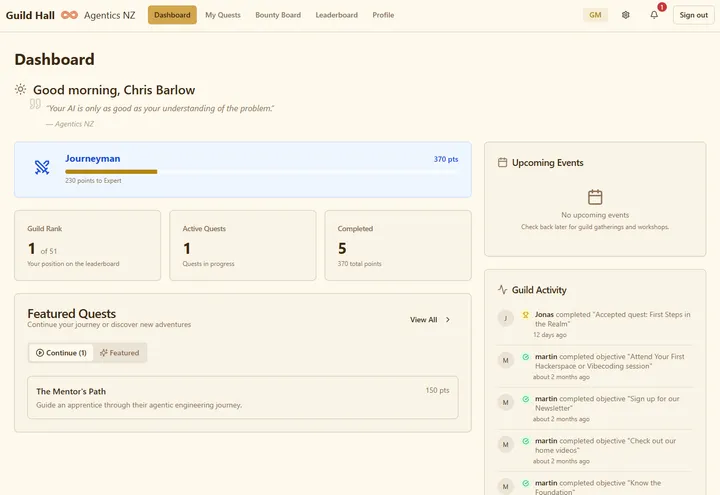Go to My Quests
720x495 pixels.
click(223, 15)
